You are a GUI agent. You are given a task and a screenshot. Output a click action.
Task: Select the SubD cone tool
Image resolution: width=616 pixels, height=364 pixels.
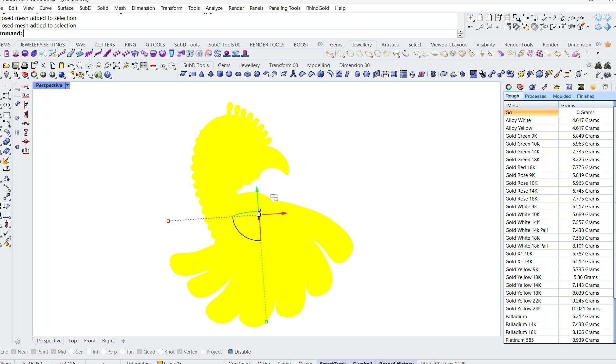coord(201,74)
